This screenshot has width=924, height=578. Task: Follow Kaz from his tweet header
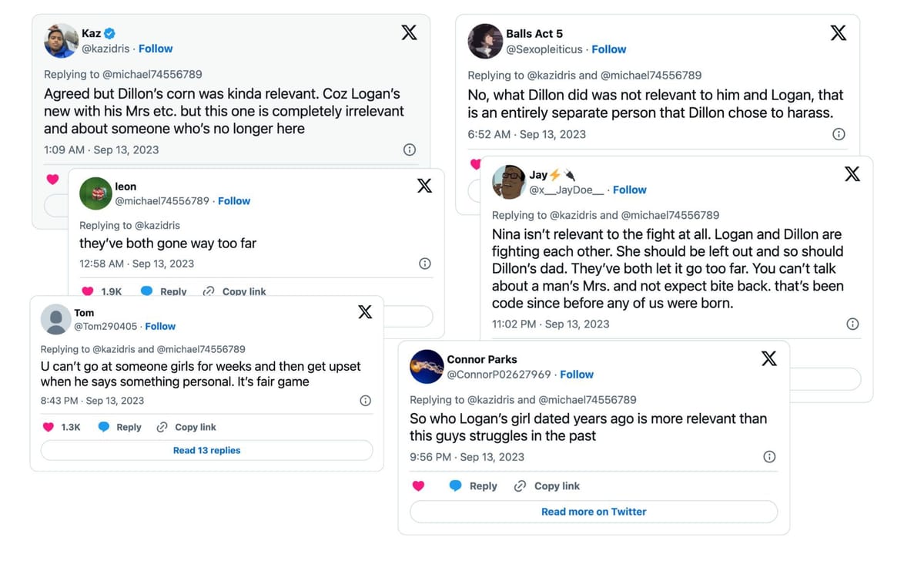point(156,49)
